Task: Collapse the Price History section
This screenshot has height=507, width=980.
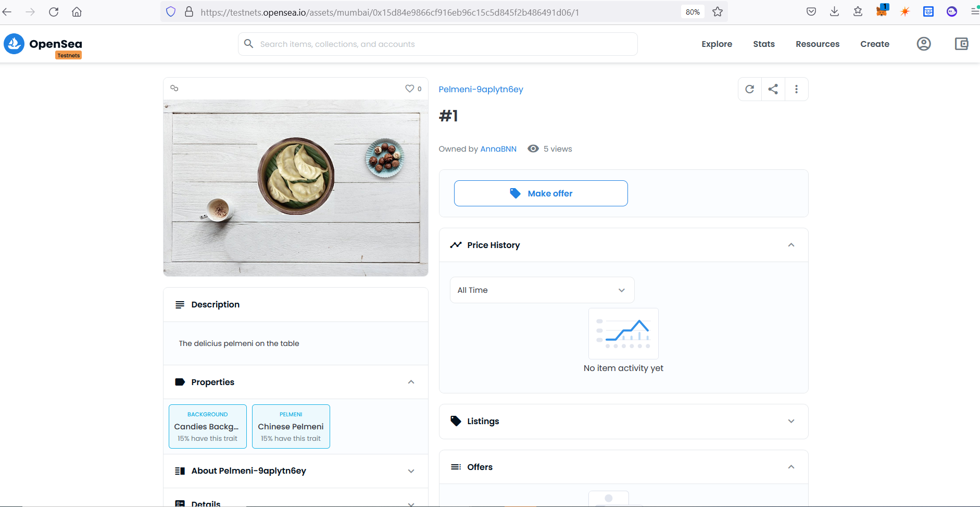Action: tap(791, 245)
